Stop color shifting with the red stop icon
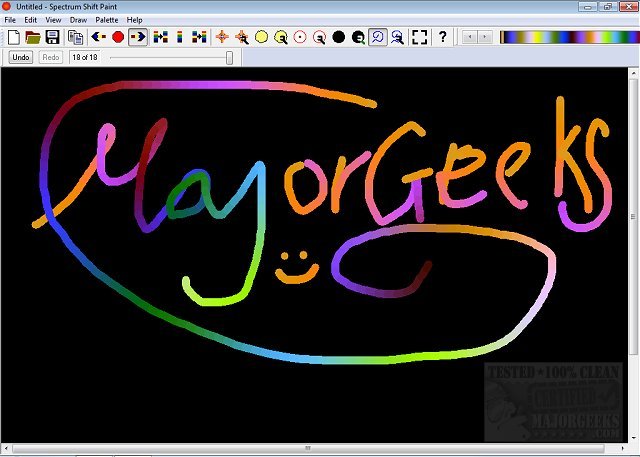This screenshot has height=457, width=640. tap(118, 37)
